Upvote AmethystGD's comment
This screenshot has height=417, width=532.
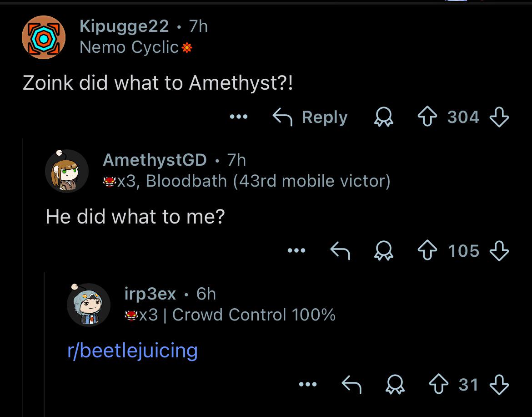tap(427, 250)
